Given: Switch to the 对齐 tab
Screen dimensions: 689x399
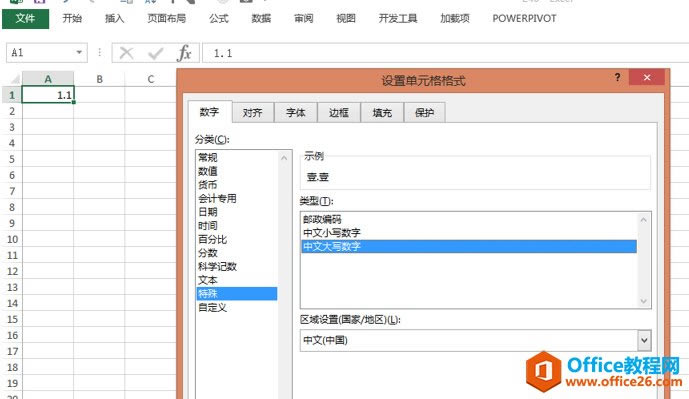Looking at the screenshot, I should coord(253,112).
